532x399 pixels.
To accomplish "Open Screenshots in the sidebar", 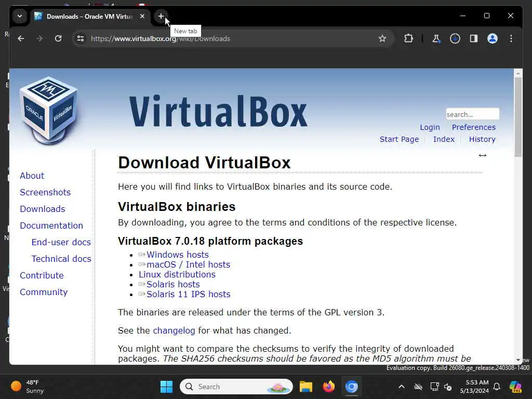I will pos(45,192).
